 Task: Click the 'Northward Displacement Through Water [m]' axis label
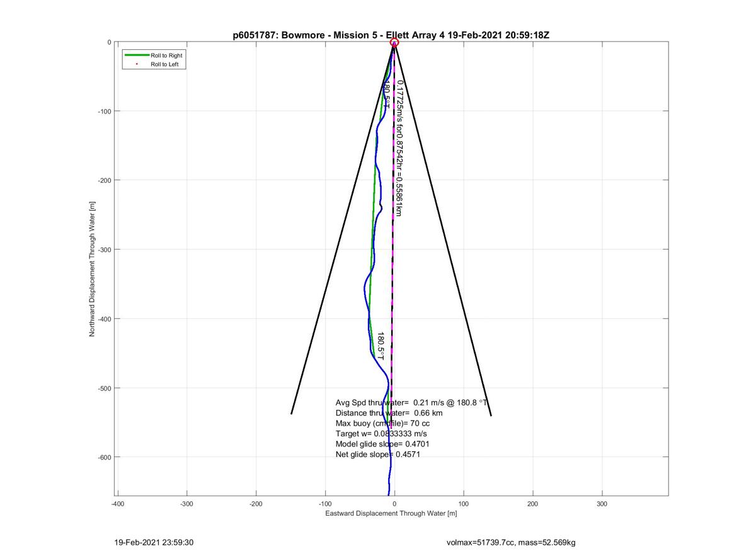(x=91, y=269)
